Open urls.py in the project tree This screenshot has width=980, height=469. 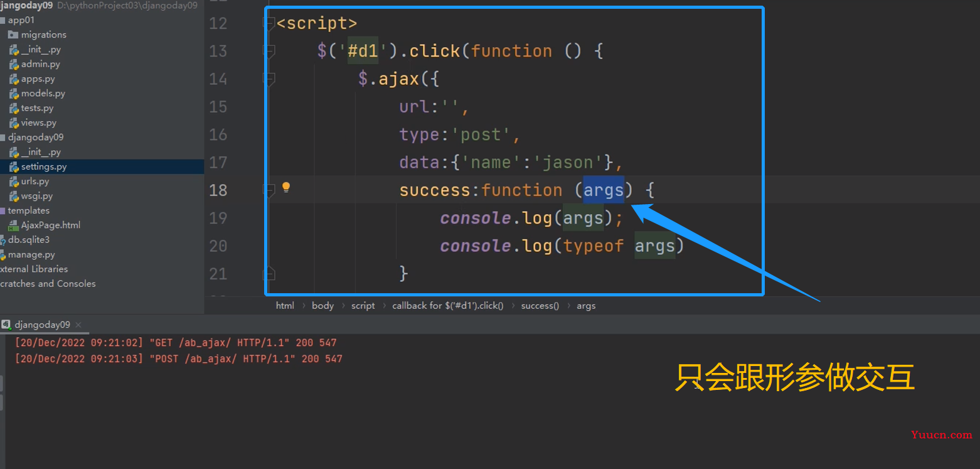35,181
